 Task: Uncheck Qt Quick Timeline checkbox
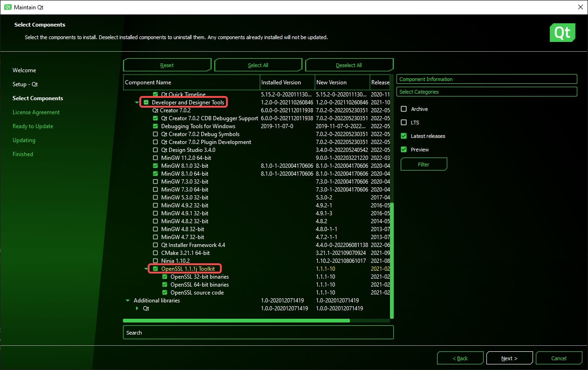[156, 95]
